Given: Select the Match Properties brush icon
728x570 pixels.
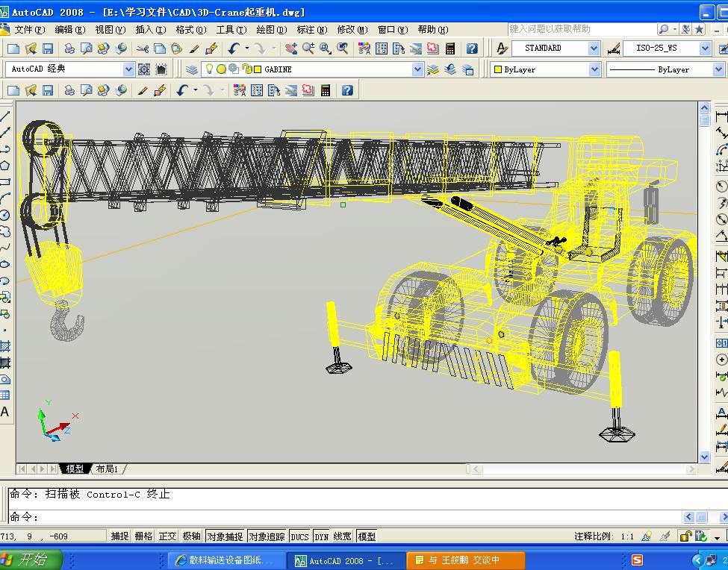Looking at the screenshot, I should pyautogui.click(x=194, y=48).
